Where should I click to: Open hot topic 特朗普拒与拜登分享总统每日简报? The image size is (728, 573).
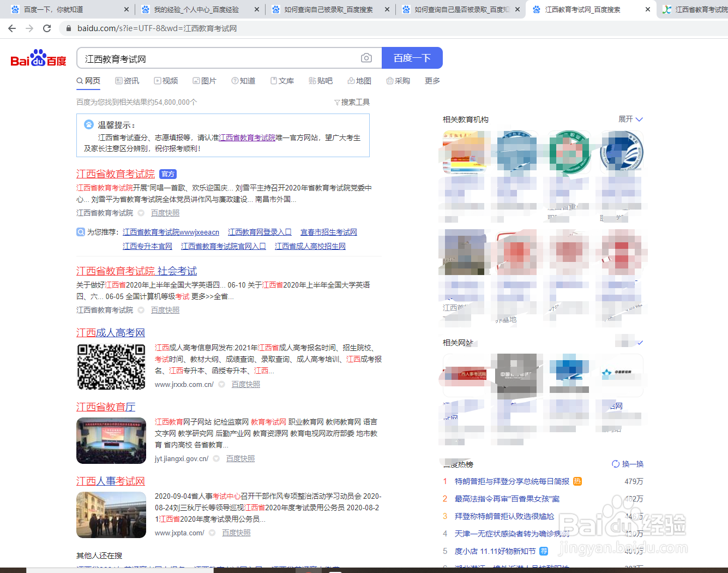(512, 481)
